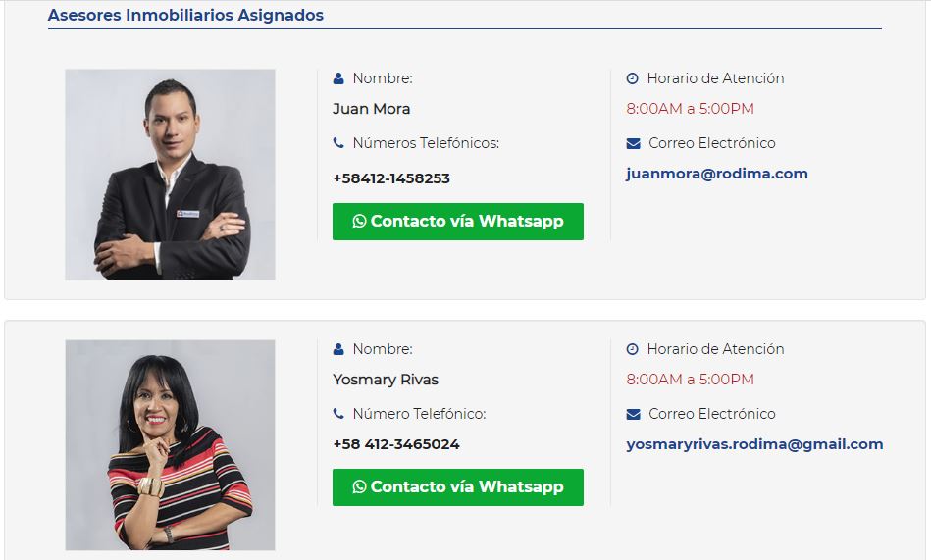Click the envelope icon above Yosmary's email address
The height and width of the screenshot is (560, 931).
tap(633, 414)
